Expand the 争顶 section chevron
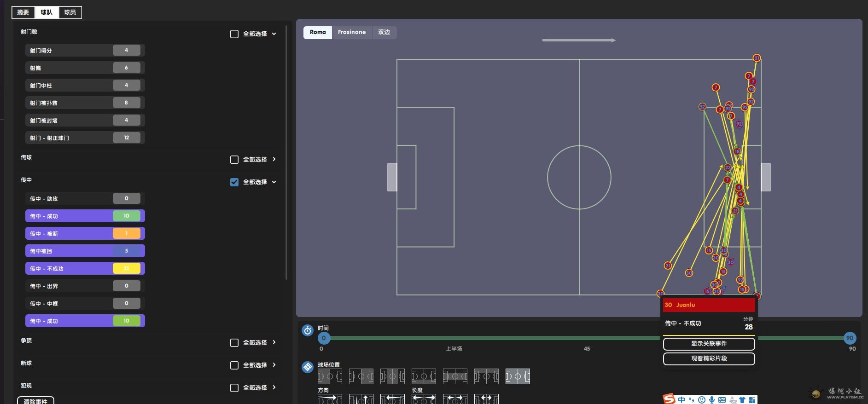Screen dimensions: 868x404 [274, 342]
